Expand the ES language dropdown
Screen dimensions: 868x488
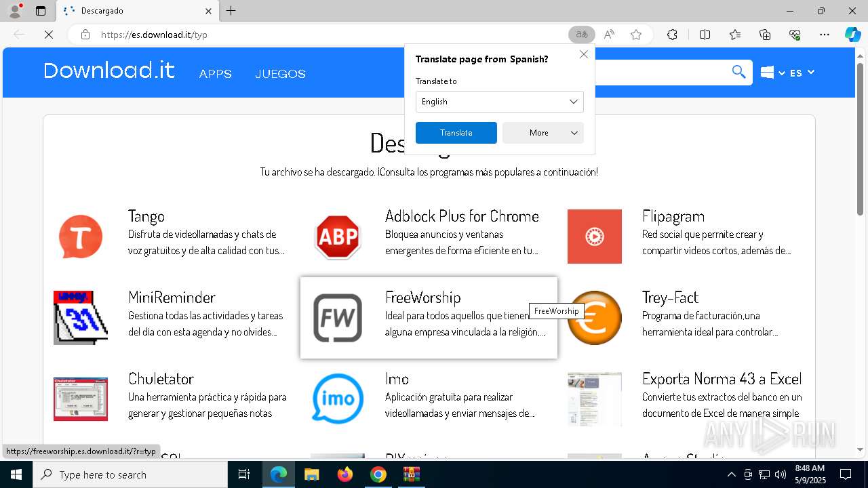click(x=802, y=73)
